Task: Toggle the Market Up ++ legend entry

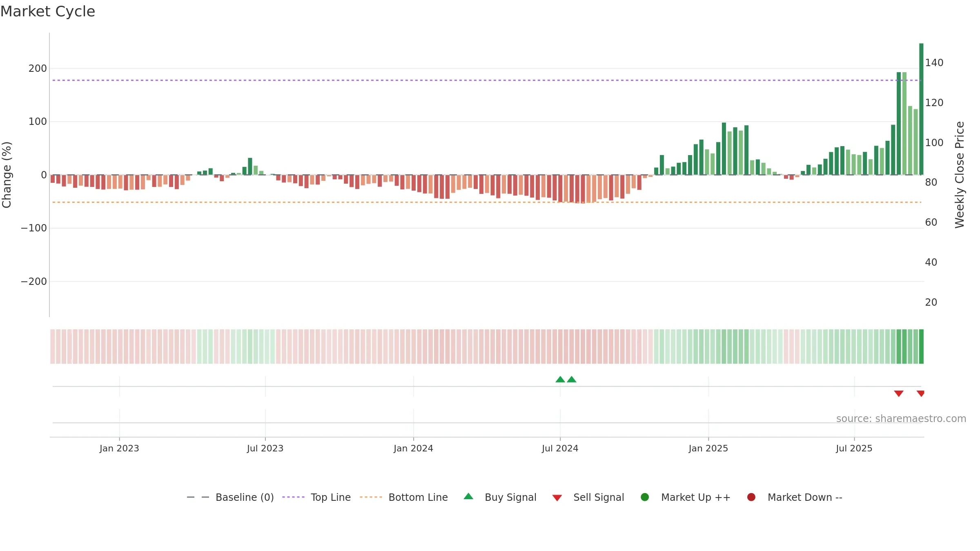Action: point(686,497)
